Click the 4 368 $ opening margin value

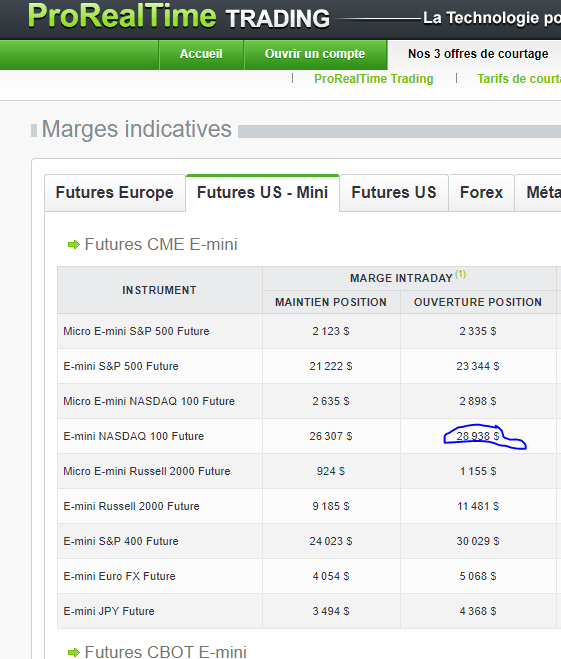click(478, 611)
